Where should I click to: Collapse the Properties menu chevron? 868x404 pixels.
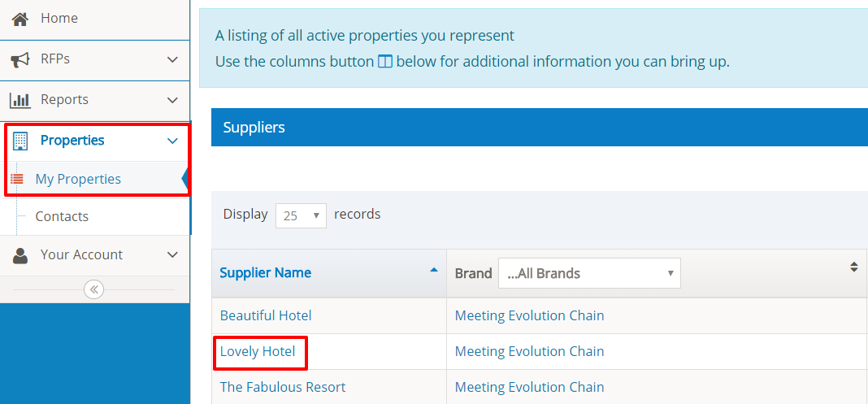click(172, 141)
